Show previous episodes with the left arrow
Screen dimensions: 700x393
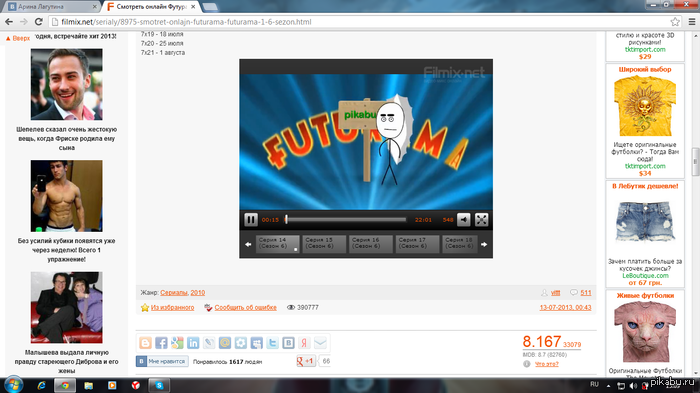248,244
